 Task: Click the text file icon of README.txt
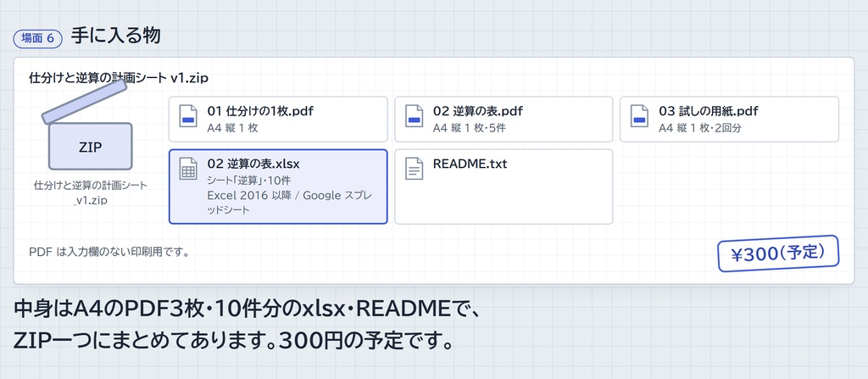click(x=414, y=169)
